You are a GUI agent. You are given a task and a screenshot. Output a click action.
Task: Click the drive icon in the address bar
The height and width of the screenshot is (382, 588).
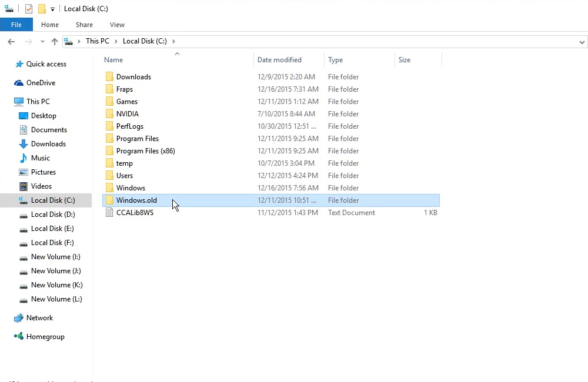pyautogui.click(x=68, y=41)
